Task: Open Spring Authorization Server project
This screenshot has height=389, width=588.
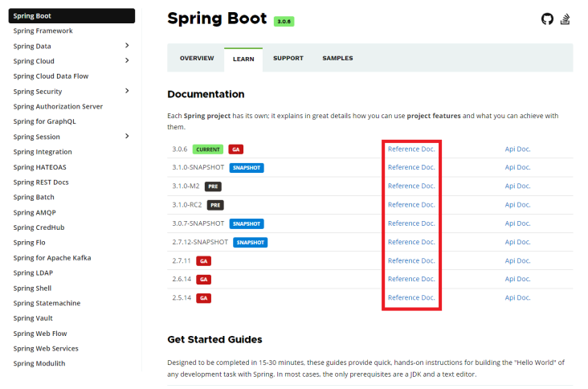Action: tap(58, 107)
